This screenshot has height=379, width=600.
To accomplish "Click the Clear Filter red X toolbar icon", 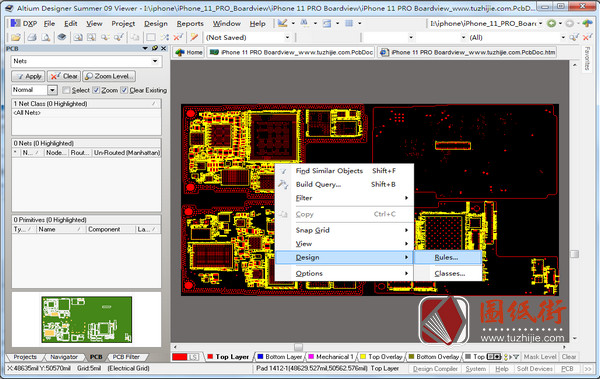I will pos(178,38).
